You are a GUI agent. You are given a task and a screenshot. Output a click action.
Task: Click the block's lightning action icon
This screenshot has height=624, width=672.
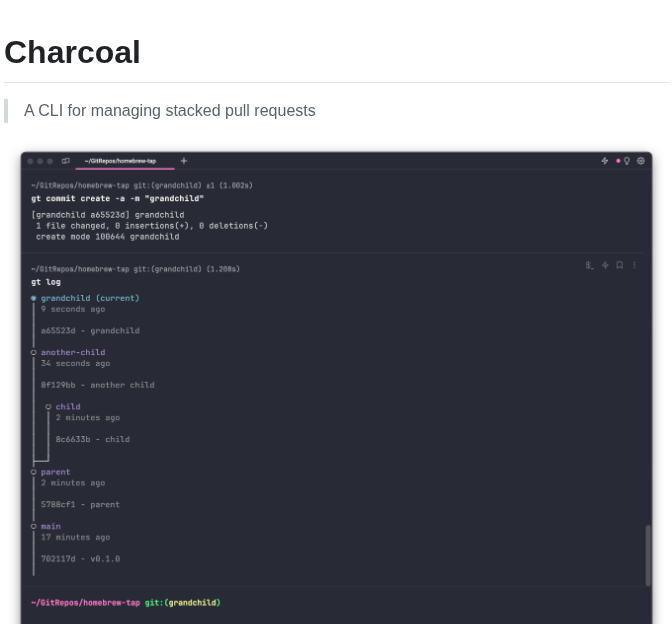(605, 265)
